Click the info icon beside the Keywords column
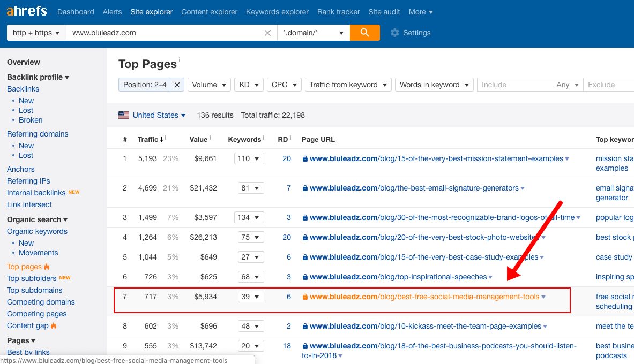The width and height of the screenshot is (634, 364). tap(264, 138)
